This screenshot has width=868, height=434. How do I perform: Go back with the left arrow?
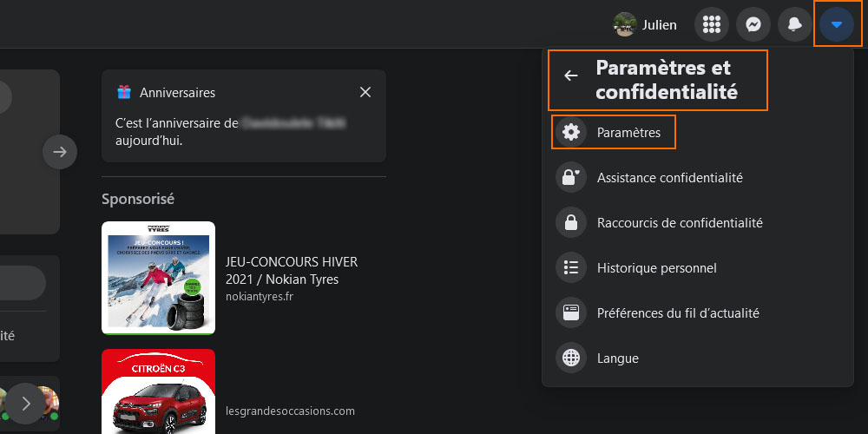pyautogui.click(x=571, y=76)
